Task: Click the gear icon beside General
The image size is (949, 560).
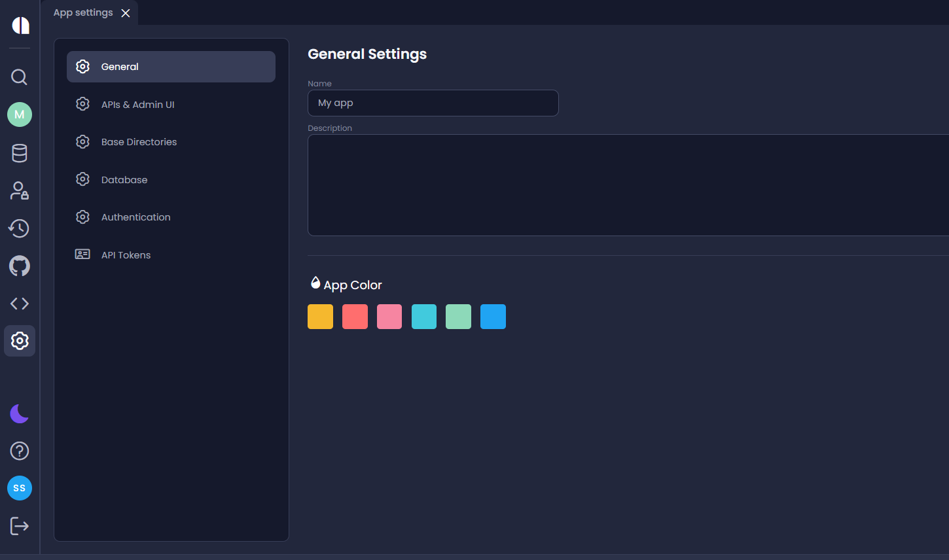Action: [82, 66]
